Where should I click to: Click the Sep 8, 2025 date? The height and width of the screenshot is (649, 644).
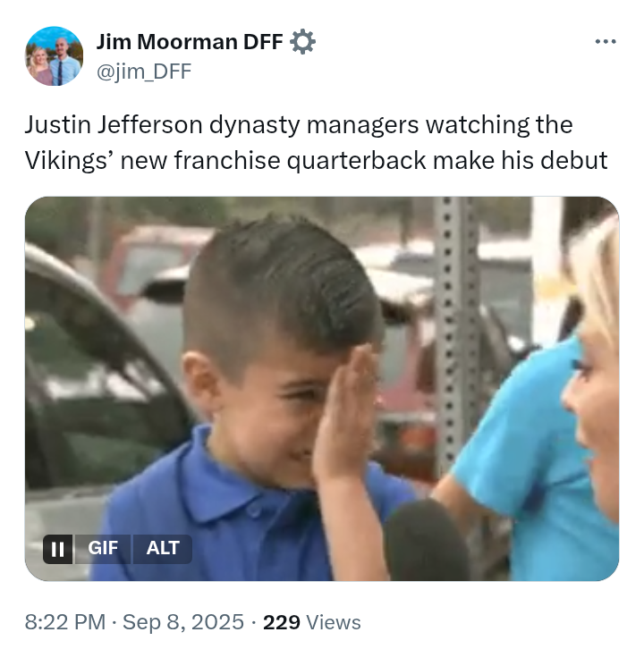click(x=183, y=622)
